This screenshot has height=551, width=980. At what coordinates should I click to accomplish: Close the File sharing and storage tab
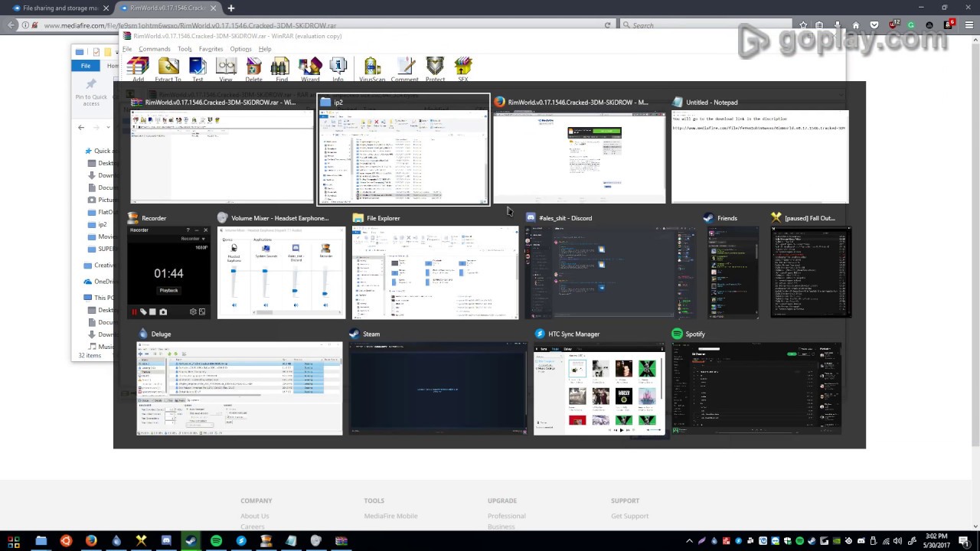(x=106, y=8)
